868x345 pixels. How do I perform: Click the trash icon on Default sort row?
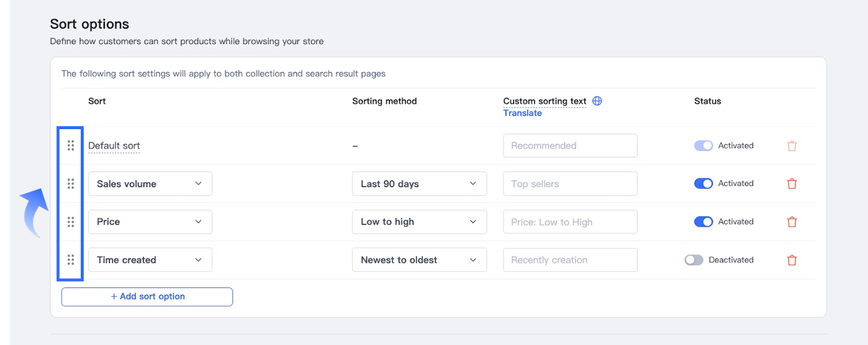pyautogui.click(x=792, y=146)
